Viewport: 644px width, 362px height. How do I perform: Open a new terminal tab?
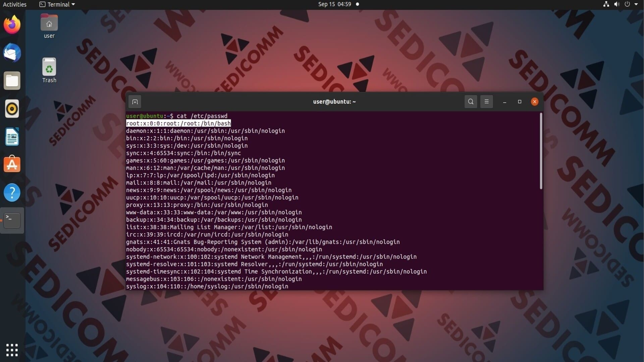click(135, 102)
